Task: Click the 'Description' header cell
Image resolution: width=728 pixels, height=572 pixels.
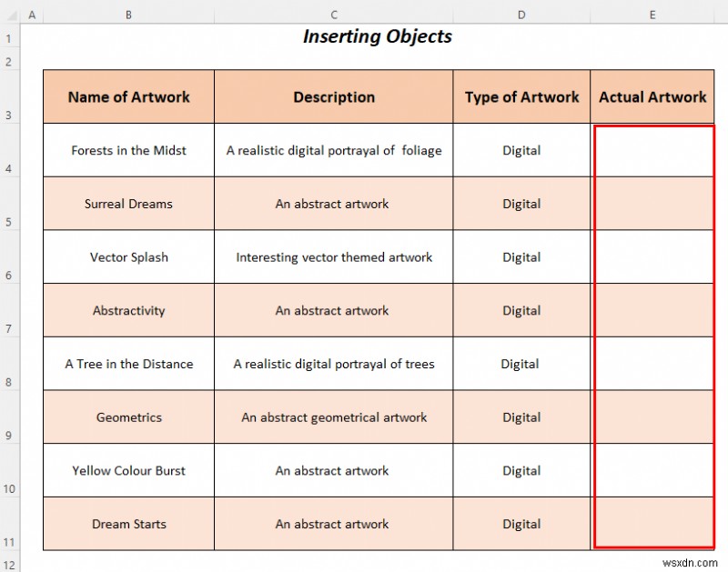Action: pos(333,96)
